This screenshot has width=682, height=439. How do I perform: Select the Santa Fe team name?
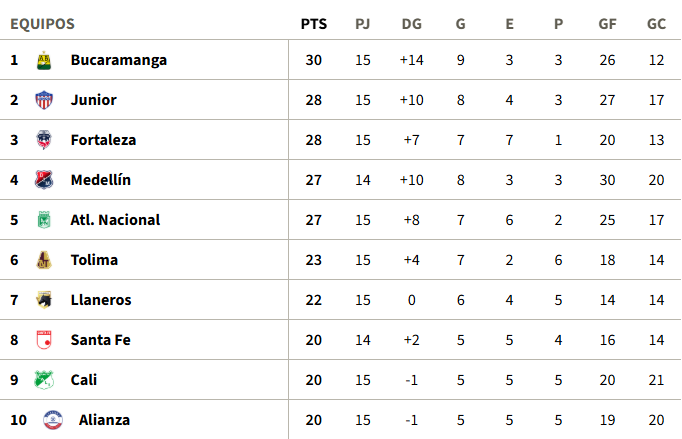point(100,340)
